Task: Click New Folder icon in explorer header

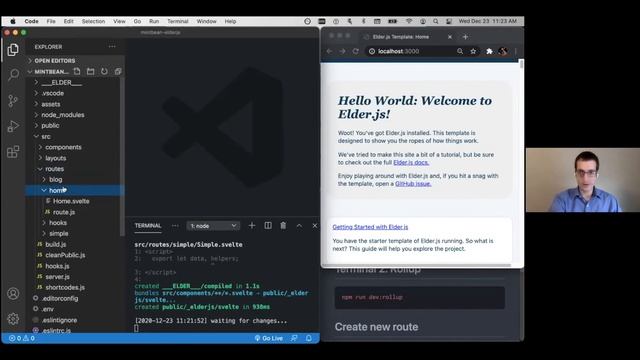Action: [91, 71]
